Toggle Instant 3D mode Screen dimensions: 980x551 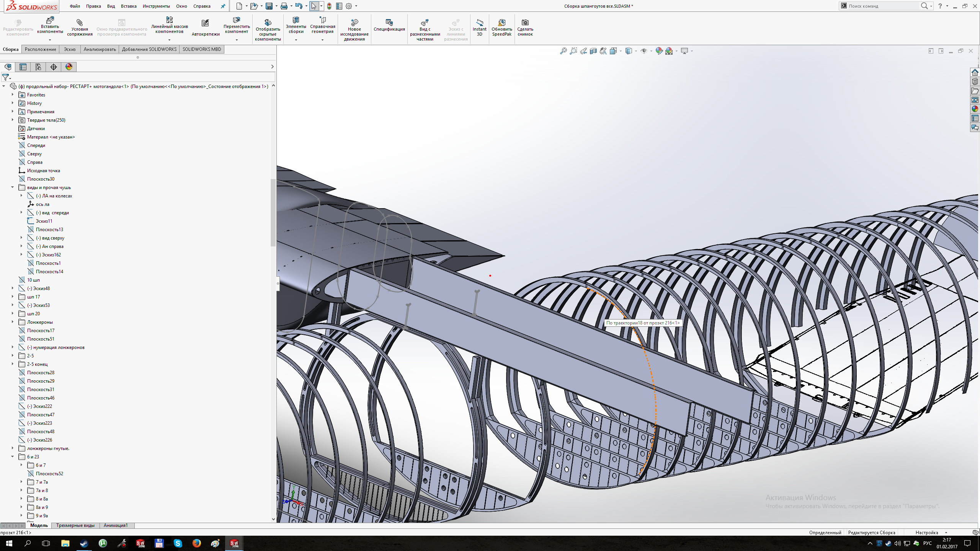(479, 23)
